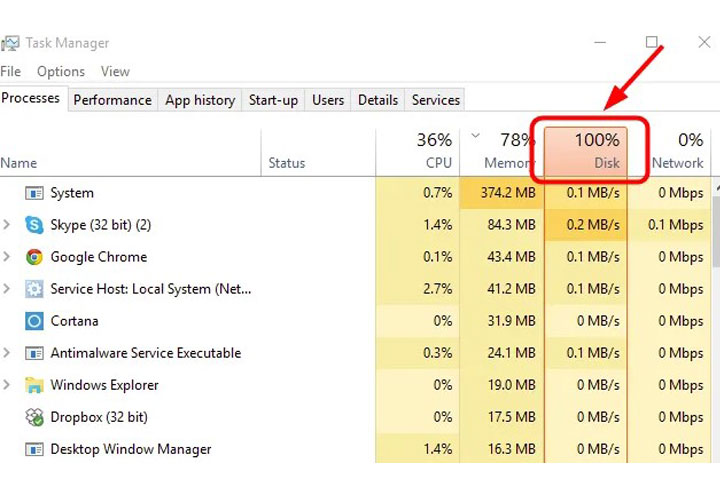The height and width of the screenshot is (480, 720).
Task: Open the Options menu
Action: [61, 72]
